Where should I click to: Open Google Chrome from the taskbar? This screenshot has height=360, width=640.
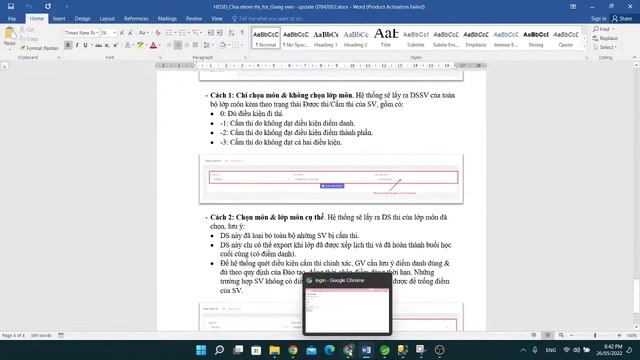coord(293,350)
